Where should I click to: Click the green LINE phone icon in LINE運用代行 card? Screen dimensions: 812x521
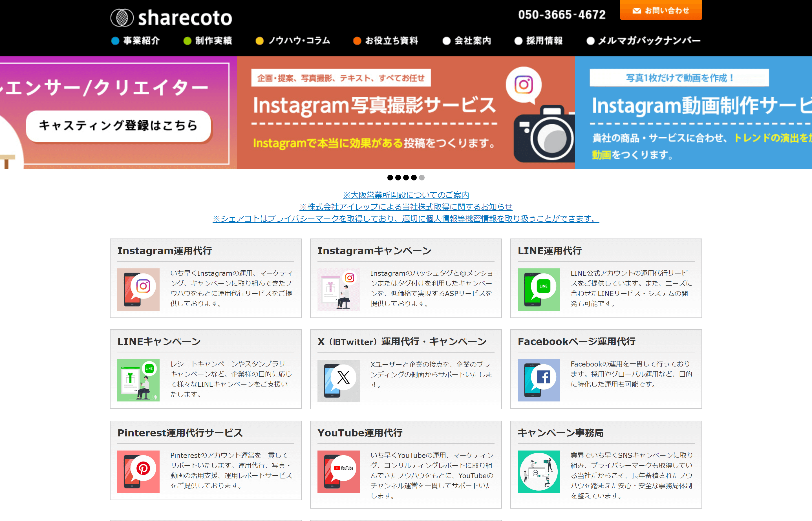click(x=539, y=289)
